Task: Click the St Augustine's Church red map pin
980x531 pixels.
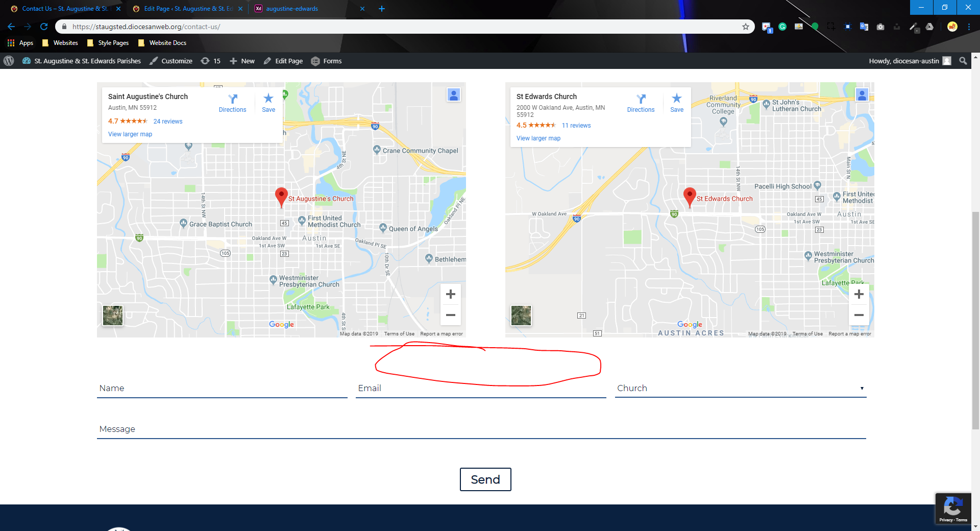Action: click(x=281, y=197)
